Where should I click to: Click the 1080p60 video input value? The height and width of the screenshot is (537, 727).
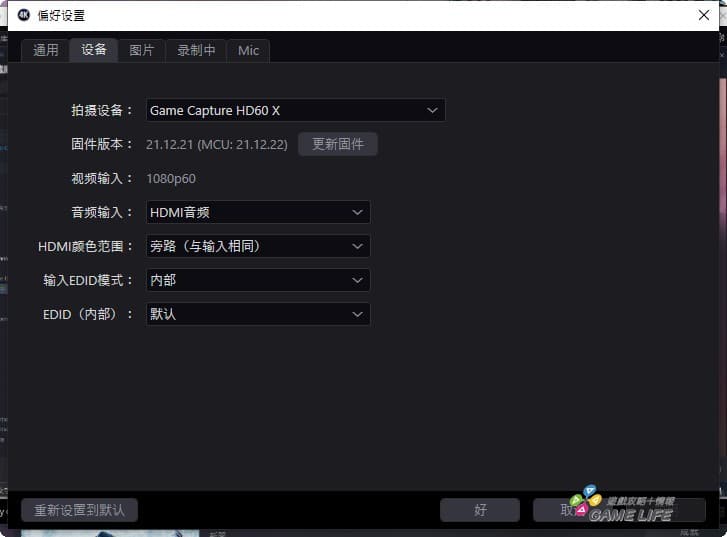[171, 179]
